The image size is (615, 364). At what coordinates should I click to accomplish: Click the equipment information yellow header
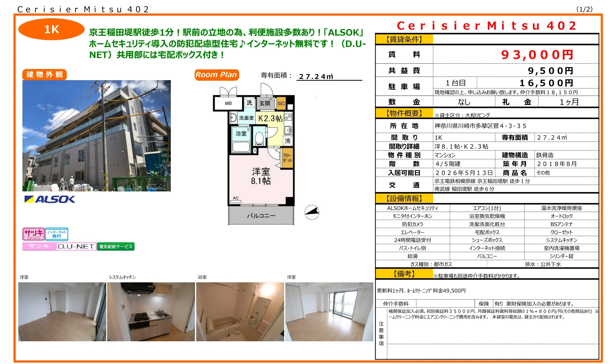(404, 199)
